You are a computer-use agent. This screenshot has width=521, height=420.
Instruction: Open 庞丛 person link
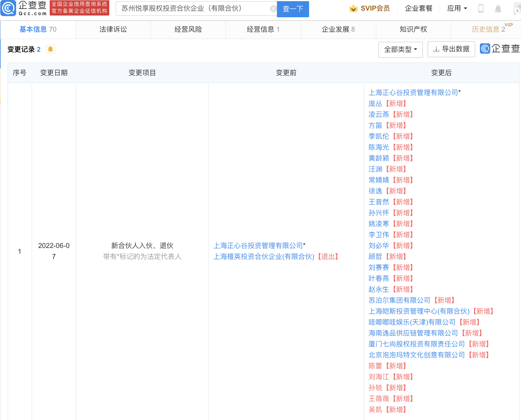coord(375,104)
